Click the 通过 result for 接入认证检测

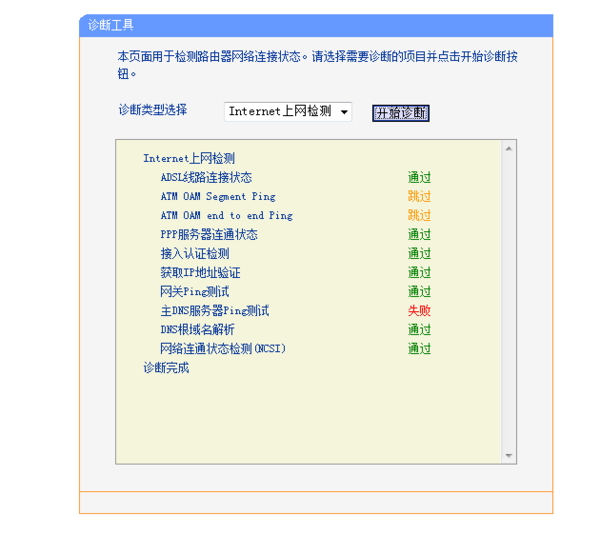(x=419, y=253)
